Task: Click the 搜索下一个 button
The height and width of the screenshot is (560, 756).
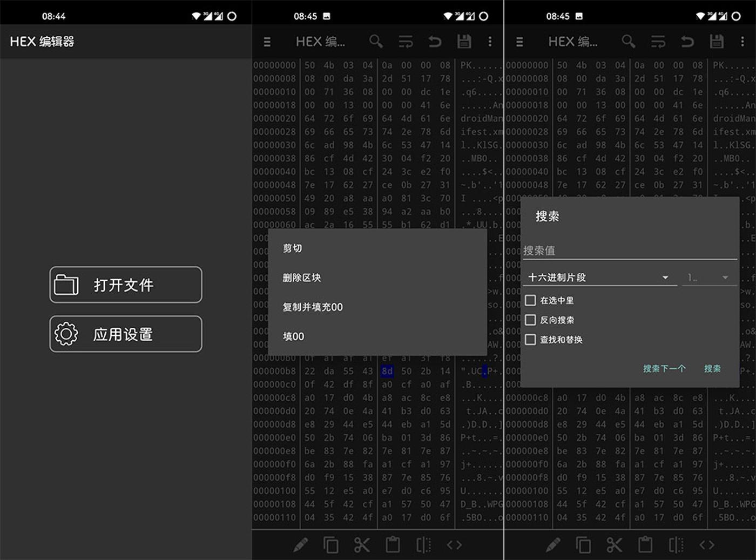Action: [x=664, y=368]
